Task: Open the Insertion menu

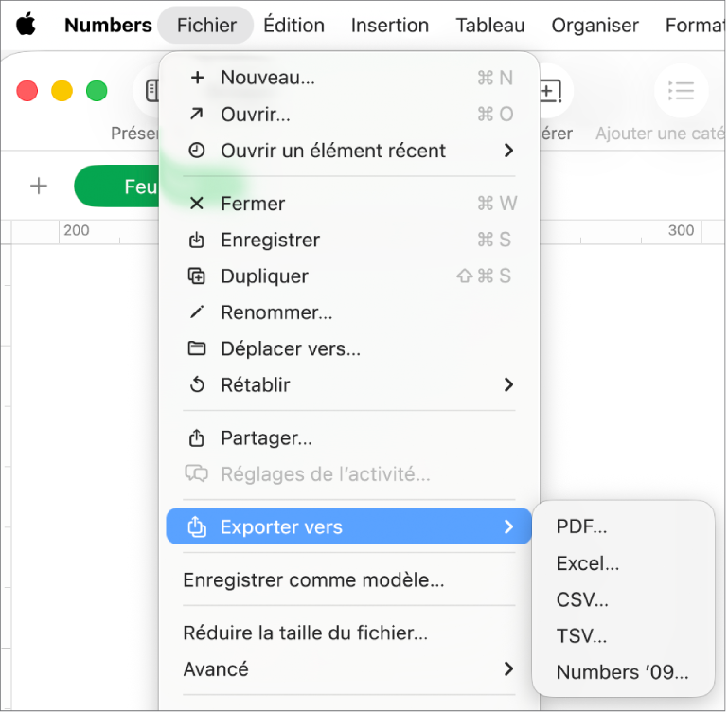Action: point(389,25)
